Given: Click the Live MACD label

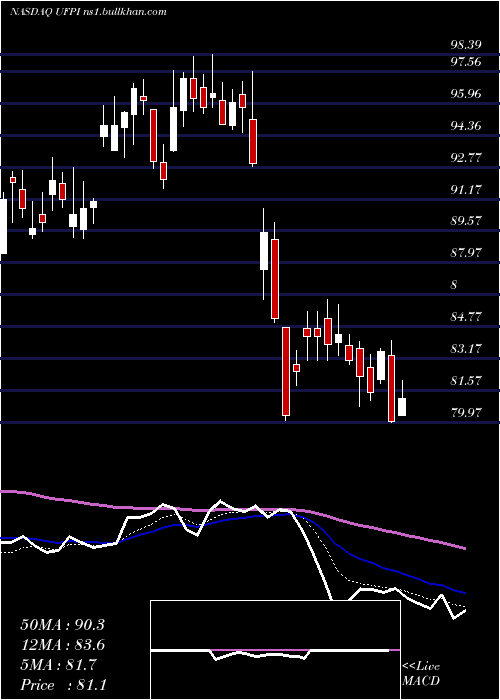Looking at the screenshot, I should pos(421,674).
